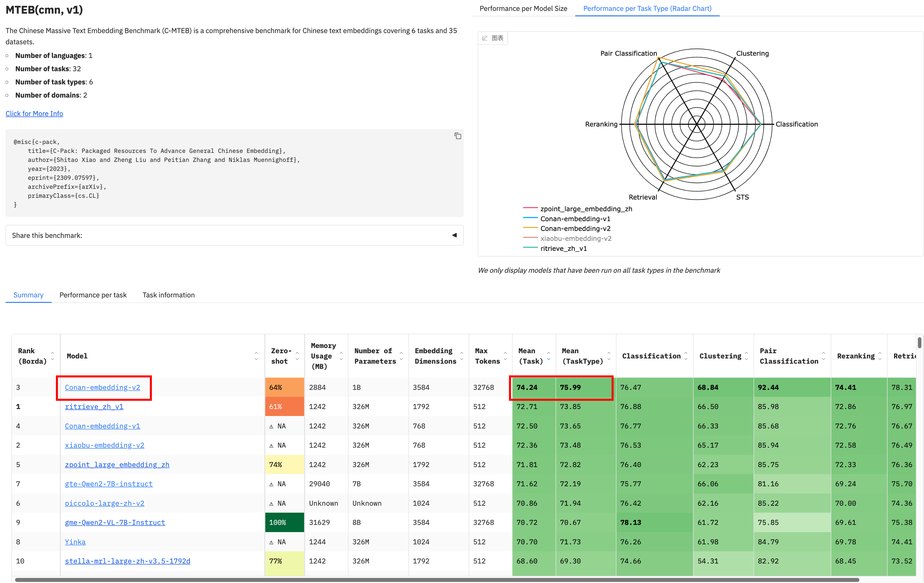Sort by Mean (Task) column arrows
The height and width of the screenshot is (583, 924).
tap(548, 356)
